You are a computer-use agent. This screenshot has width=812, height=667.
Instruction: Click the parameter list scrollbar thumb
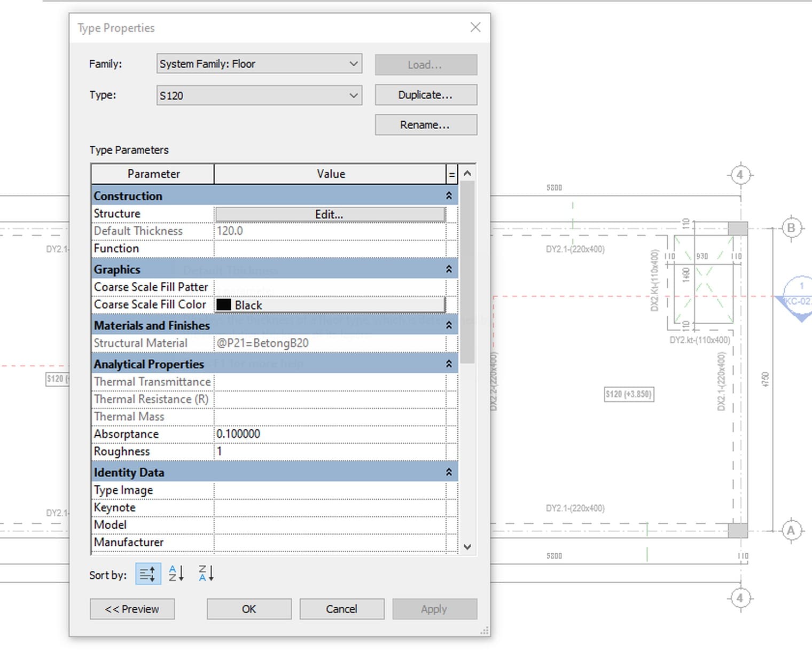467,272
